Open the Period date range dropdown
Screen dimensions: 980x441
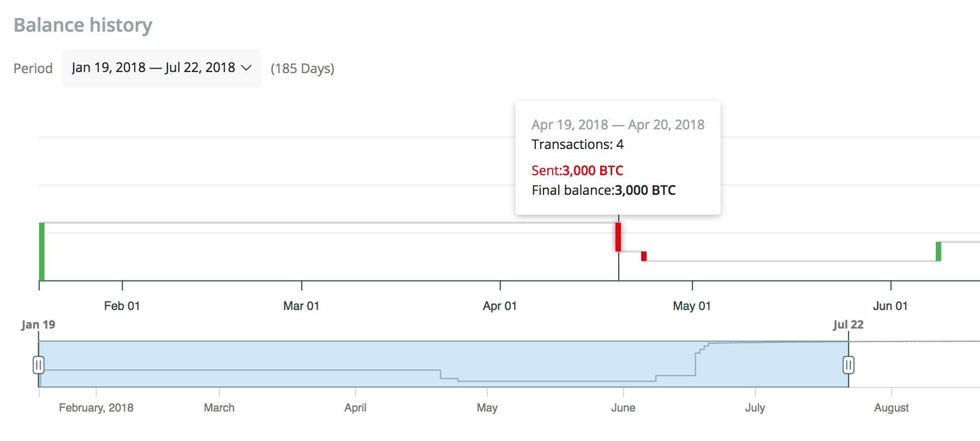(x=161, y=68)
